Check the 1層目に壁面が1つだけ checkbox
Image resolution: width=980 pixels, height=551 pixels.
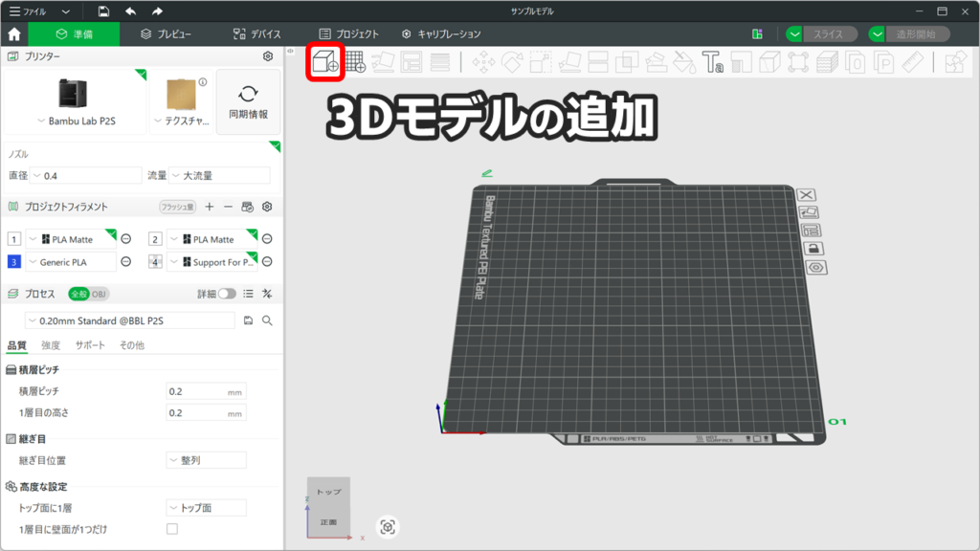[x=172, y=529]
